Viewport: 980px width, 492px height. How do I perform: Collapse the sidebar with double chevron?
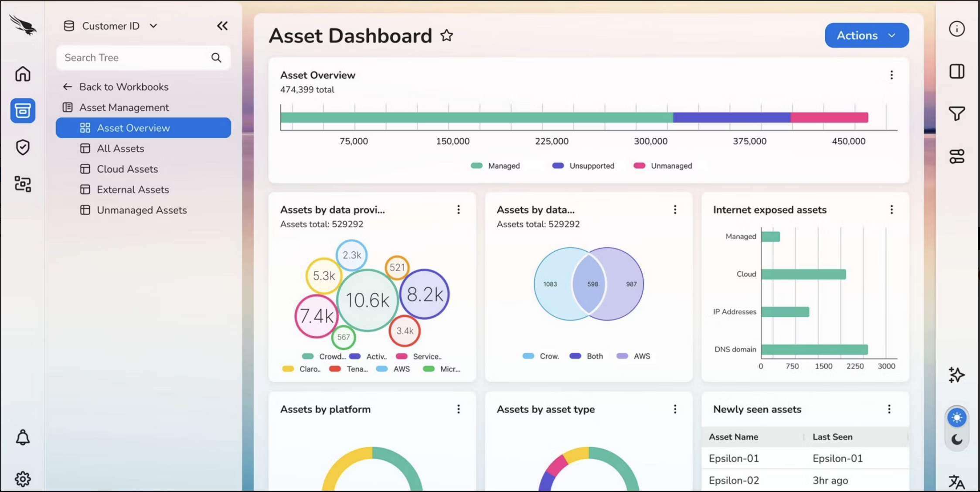[x=222, y=26]
